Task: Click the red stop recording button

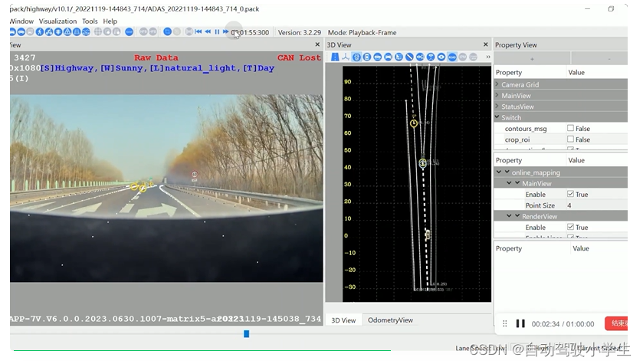Action: point(616,323)
